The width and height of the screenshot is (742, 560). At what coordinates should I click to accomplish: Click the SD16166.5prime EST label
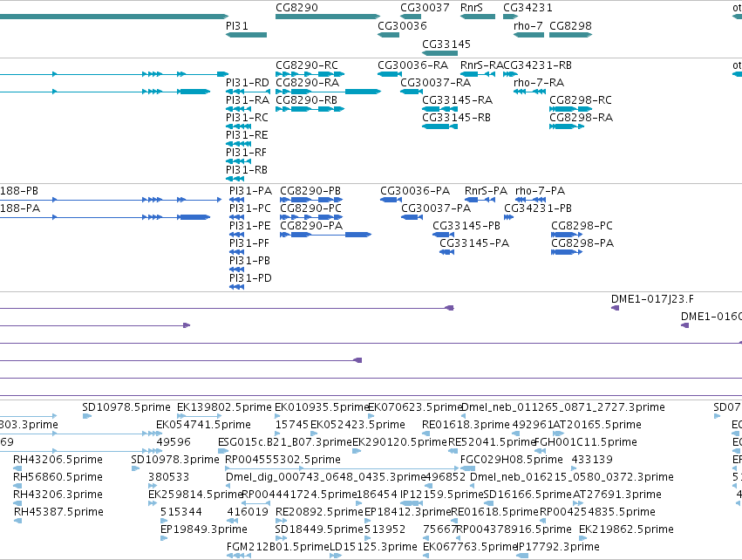click(528, 495)
